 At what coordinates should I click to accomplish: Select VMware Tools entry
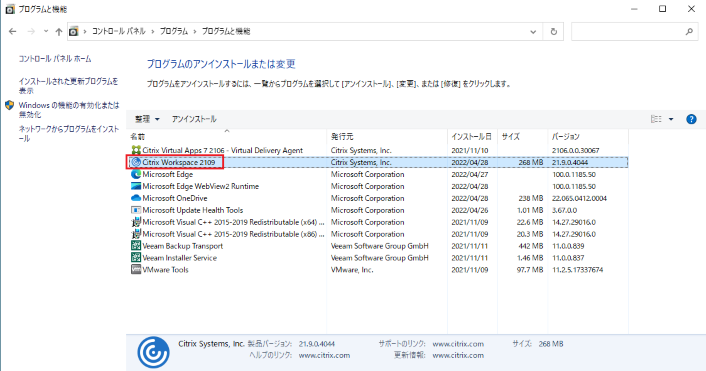point(377,270)
